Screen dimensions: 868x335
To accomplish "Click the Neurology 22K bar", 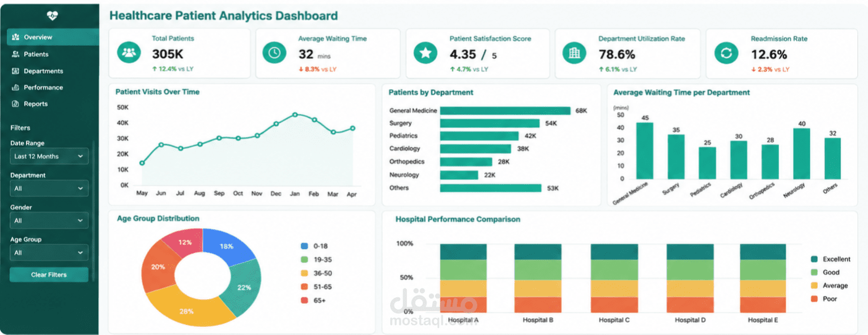I will 459,175.
